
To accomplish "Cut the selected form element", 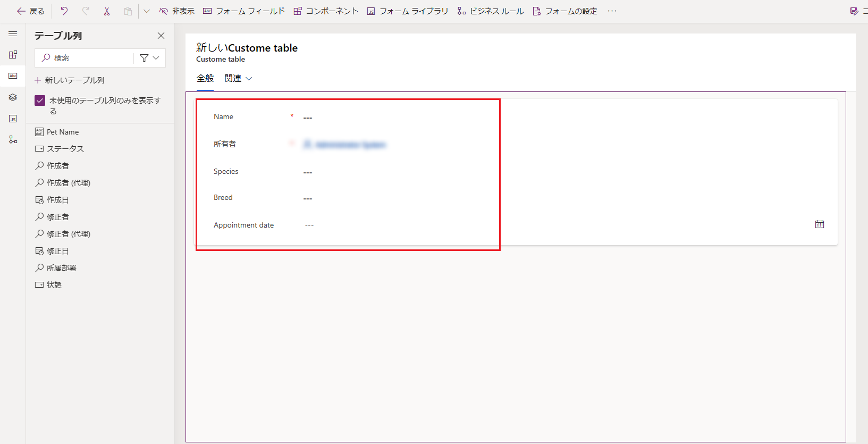I will [x=107, y=11].
